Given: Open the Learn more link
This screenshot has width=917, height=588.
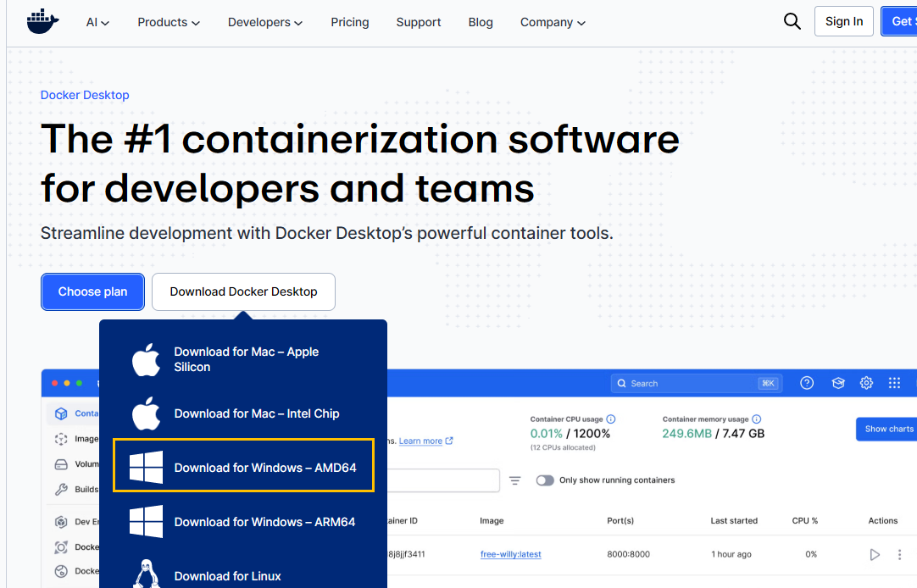Looking at the screenshot, I should click(x=420, y=441).
